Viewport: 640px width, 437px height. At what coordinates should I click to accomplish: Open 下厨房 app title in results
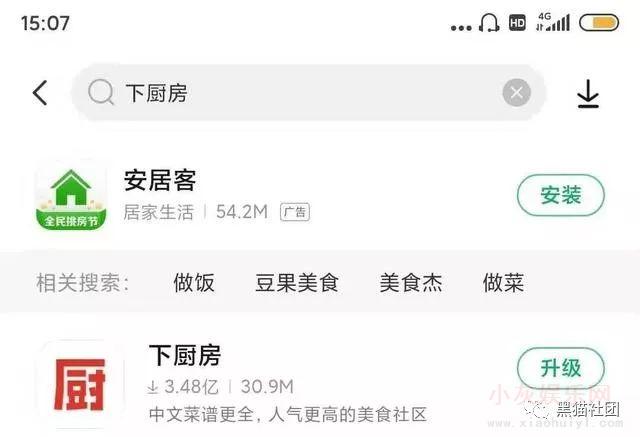[x=185, y=355]
